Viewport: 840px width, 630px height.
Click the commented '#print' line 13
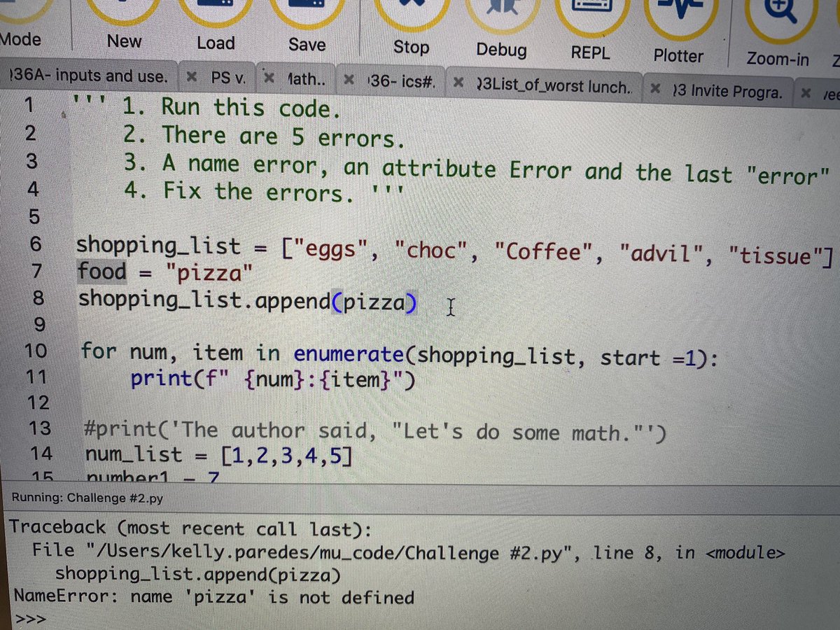[x=375, y=433]
